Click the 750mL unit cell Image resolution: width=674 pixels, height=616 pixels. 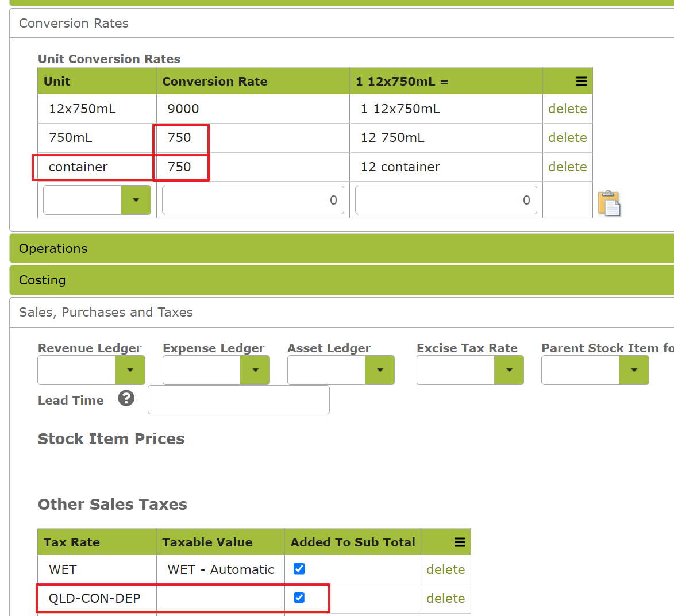tap(97, 137)
